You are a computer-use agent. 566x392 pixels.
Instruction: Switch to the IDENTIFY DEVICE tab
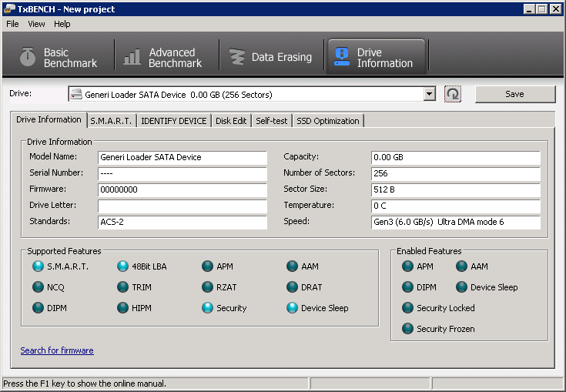[x=173, y=121]
